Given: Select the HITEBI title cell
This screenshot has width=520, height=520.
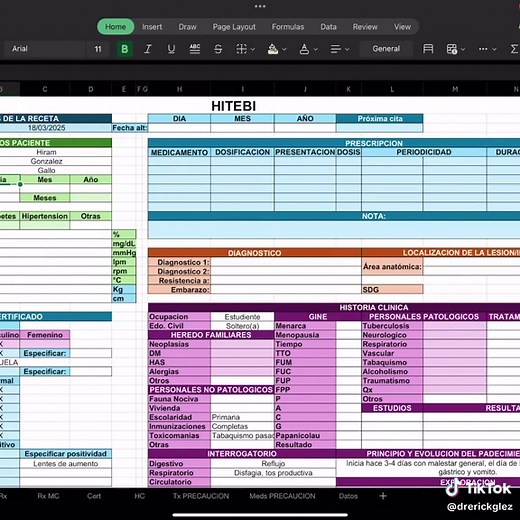Looking at the screenshot, I should click(x=234, y=106).
